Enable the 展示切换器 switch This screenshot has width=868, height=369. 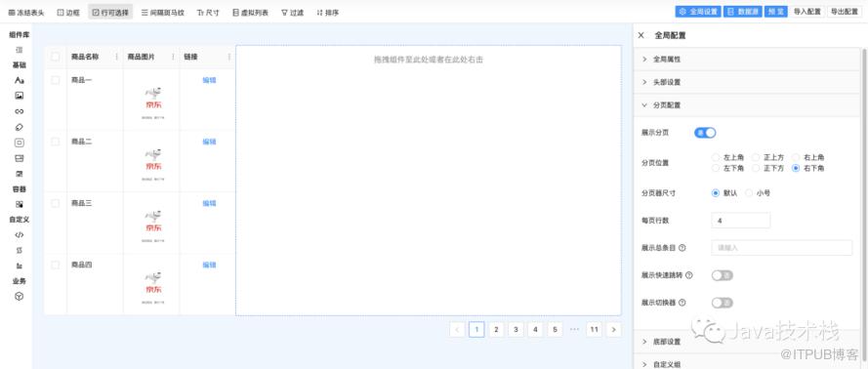722,303
